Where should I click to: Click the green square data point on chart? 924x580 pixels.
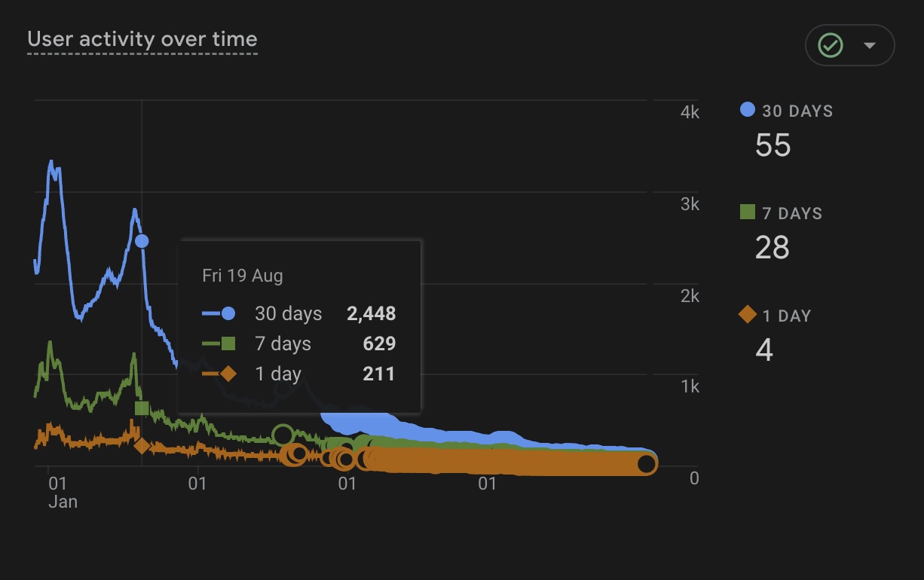[x=142, y=408]
